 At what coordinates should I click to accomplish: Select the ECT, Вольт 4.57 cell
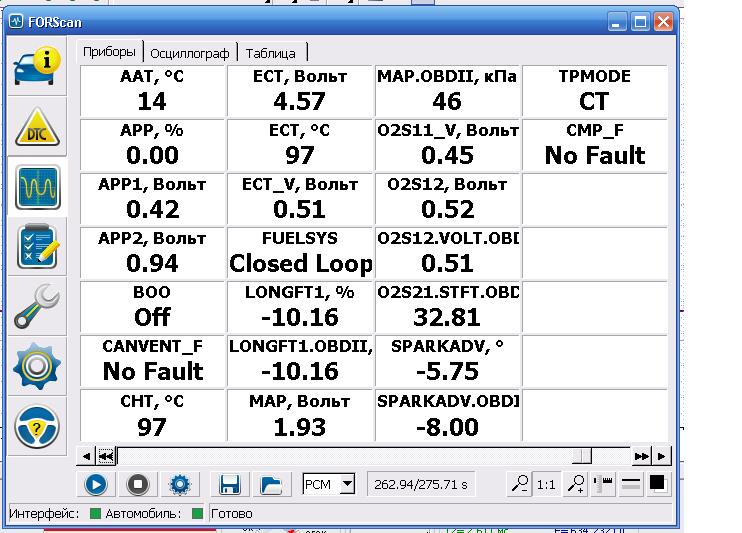(x=300, y=90)
